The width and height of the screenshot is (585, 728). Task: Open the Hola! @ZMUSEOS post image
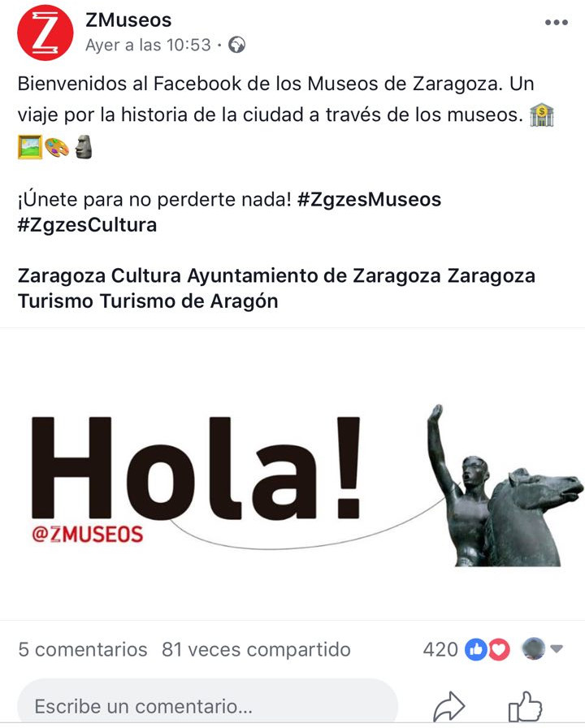pos(292,474)
